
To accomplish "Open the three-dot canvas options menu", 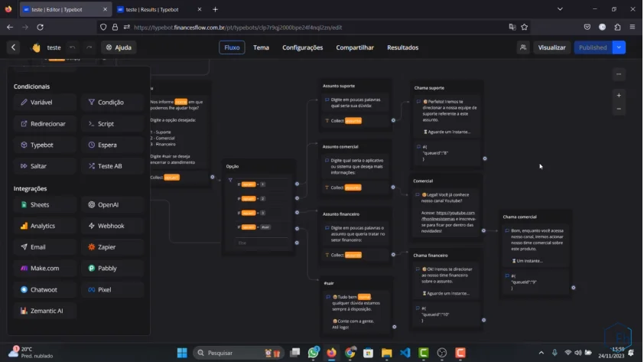I will 619,74.
